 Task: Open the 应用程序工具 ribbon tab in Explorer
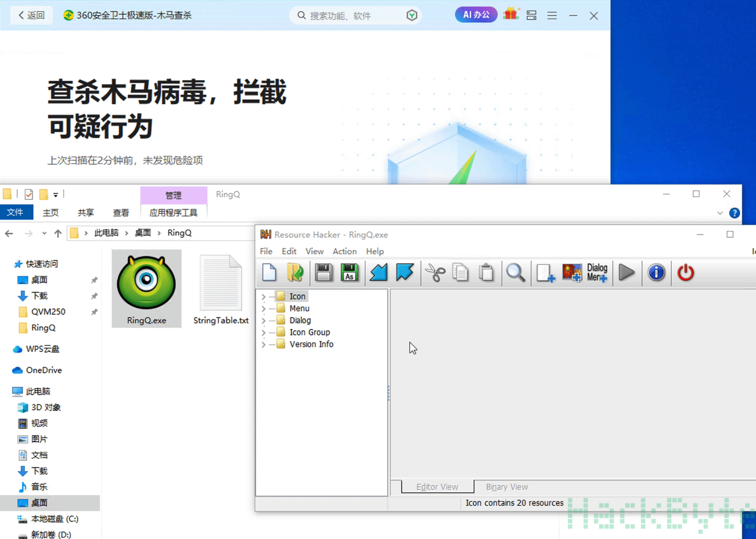174,213
